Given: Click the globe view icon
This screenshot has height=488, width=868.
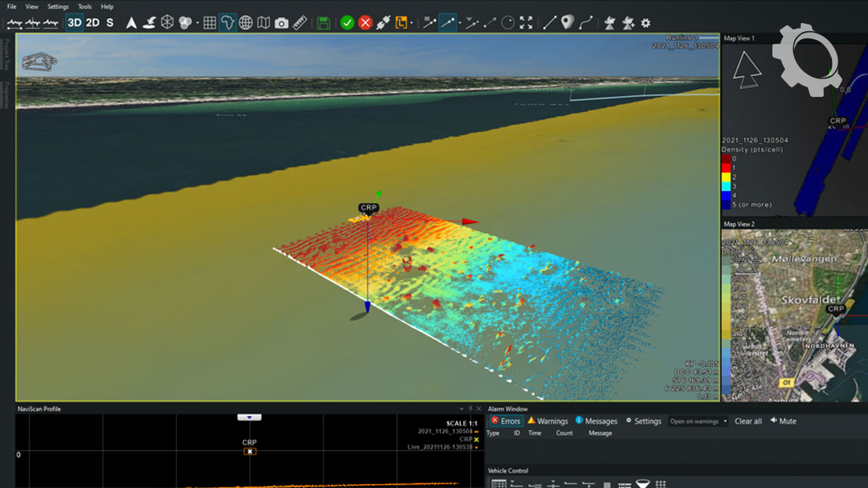Looking at the screenshot, I should click(245, 23).
